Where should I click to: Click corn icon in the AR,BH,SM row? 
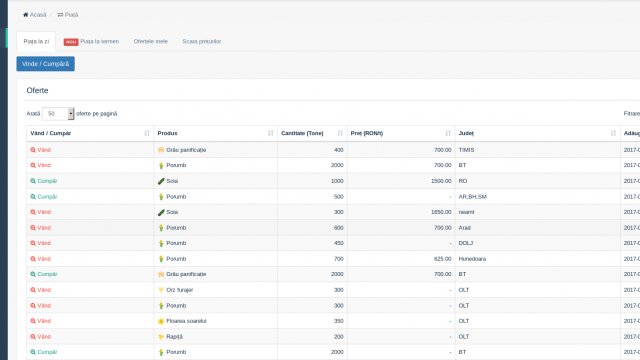(161, 196)
